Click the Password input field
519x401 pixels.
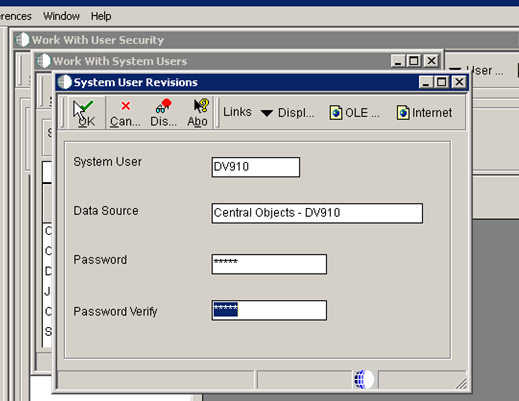[x=269, y=264]
